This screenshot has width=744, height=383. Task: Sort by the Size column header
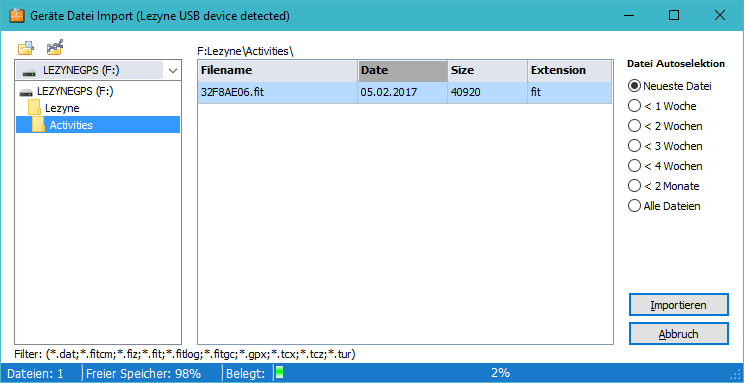488,71
